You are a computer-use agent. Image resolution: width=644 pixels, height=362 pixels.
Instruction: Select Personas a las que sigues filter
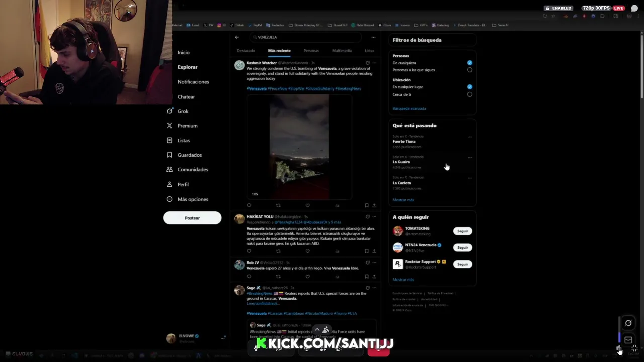click(x=470, y=70)
